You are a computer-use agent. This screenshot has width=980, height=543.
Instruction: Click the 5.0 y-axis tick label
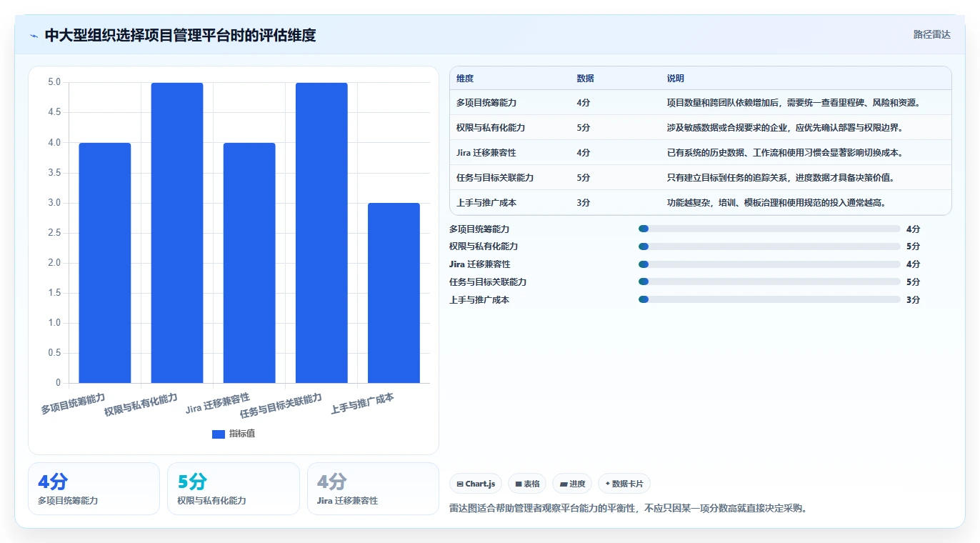tap(55, 82)
